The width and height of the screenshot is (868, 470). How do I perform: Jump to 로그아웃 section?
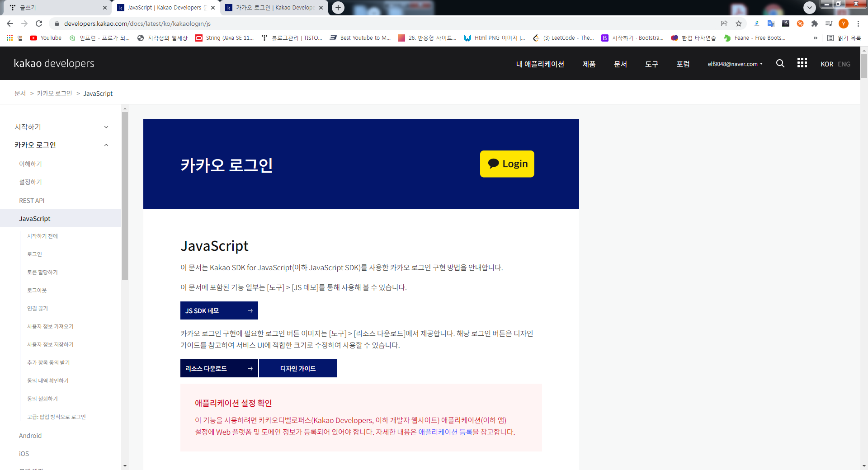[x=37, y=291]
